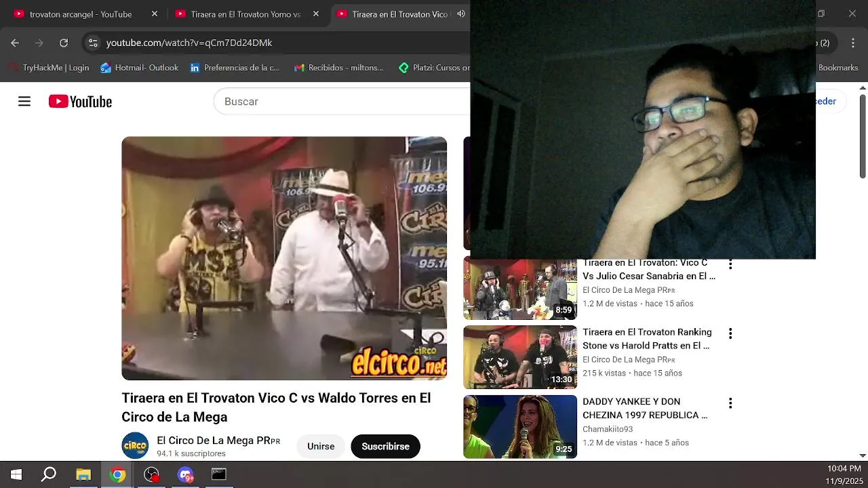
Task: Open options menu for Ranking Stone video
Action: click(730, 333)
